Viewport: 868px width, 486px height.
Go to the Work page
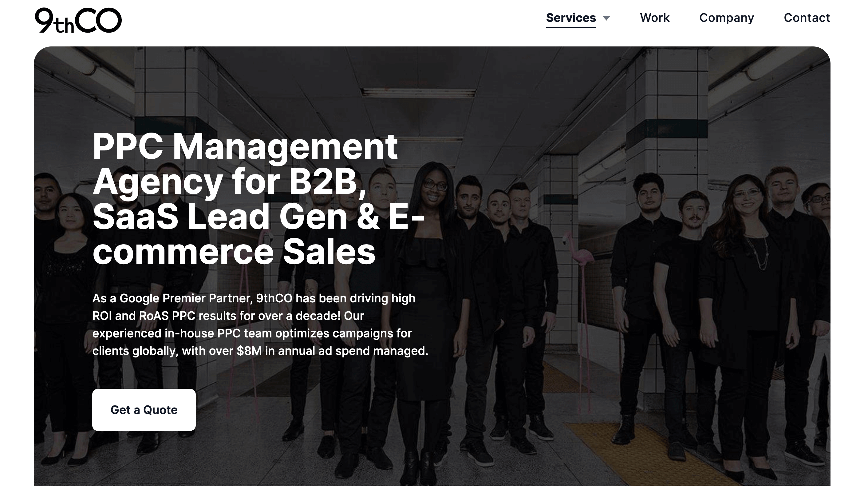654,18
